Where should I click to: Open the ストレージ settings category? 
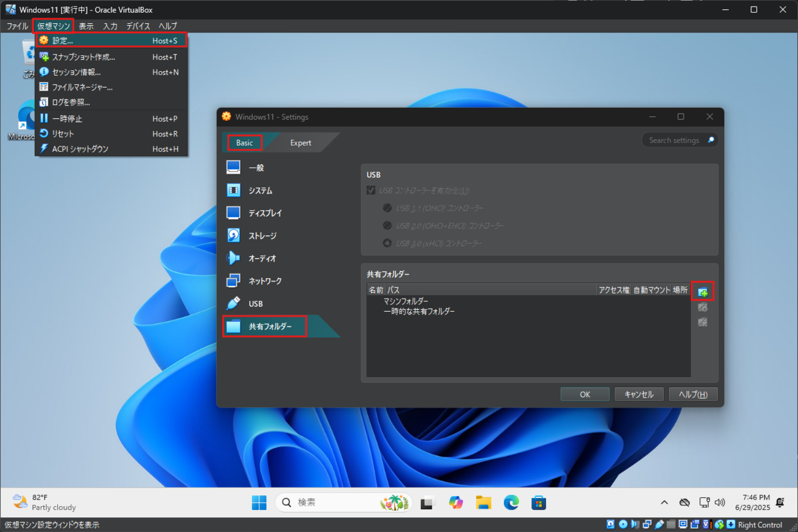(281, 235)
